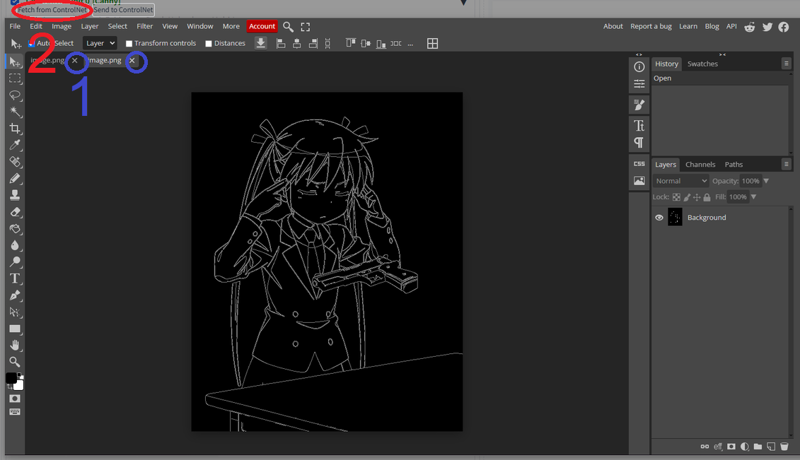Expand the Fill slider arrow
Image resolution: width=800 pixels, height=460 pixels.
click(x=754, y=197)
